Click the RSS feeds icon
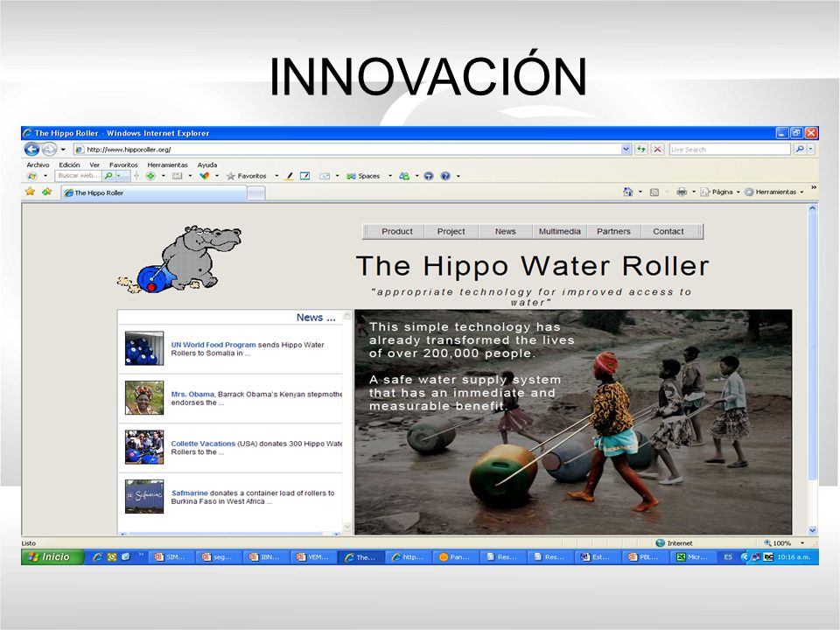 tap(654, 192)
